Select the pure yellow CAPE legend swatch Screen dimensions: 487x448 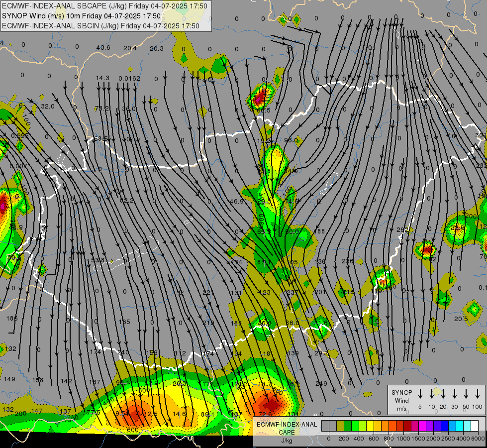coord(370,426)
